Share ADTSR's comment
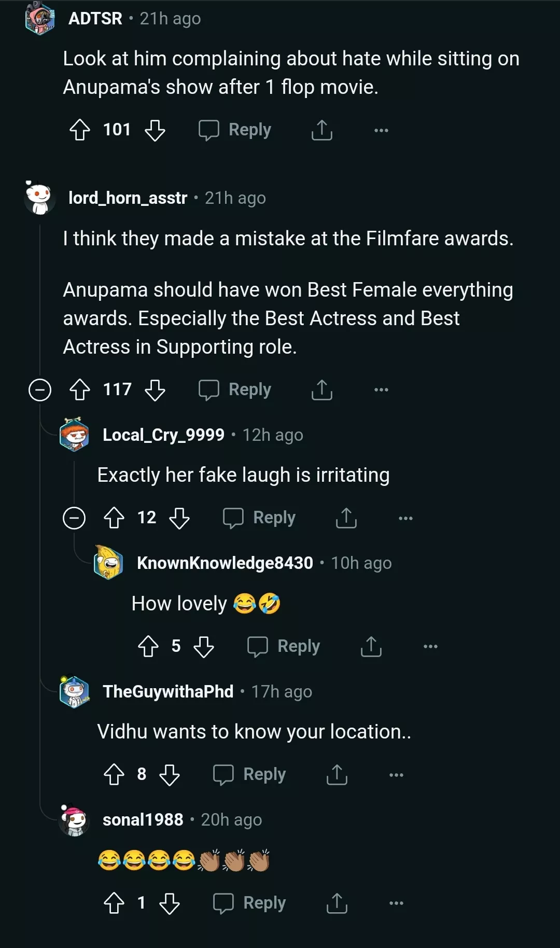The image size is (560, 948). [x=321, y=130]
